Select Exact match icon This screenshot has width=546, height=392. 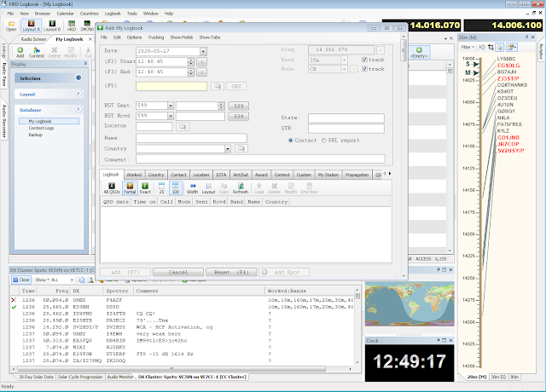click(x=145, y=188)
